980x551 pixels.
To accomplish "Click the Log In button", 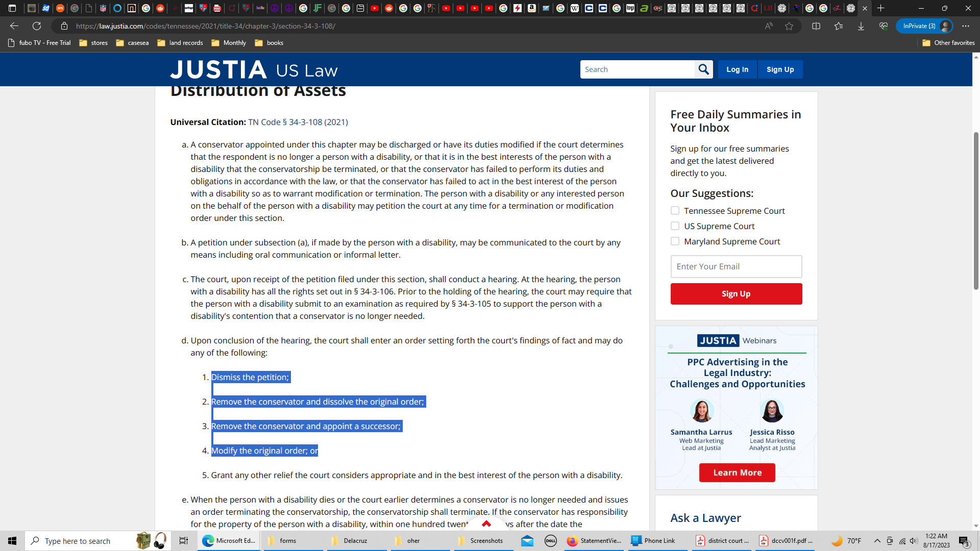I will [737, 69].
